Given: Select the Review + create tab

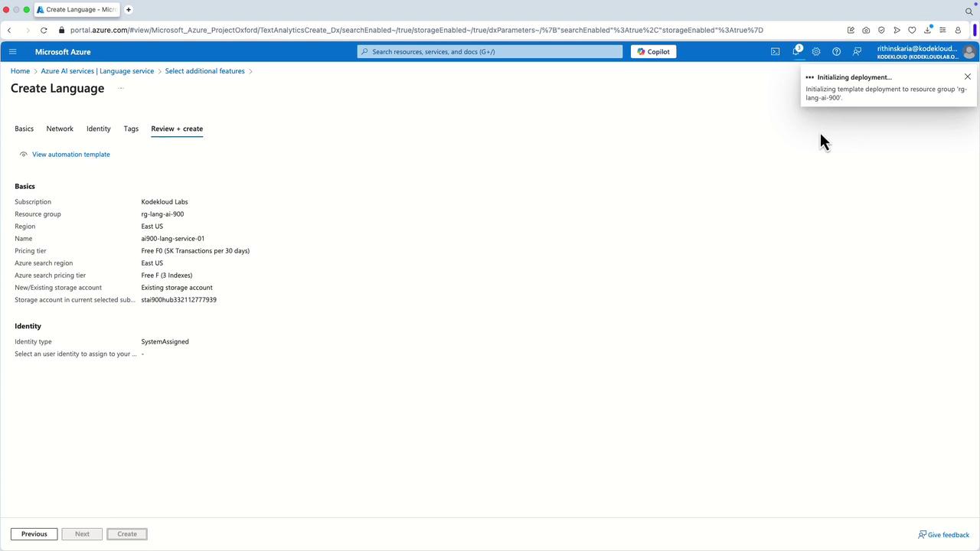Looking at the screenshot, I should pyautogui.click(x=177, y=129).
